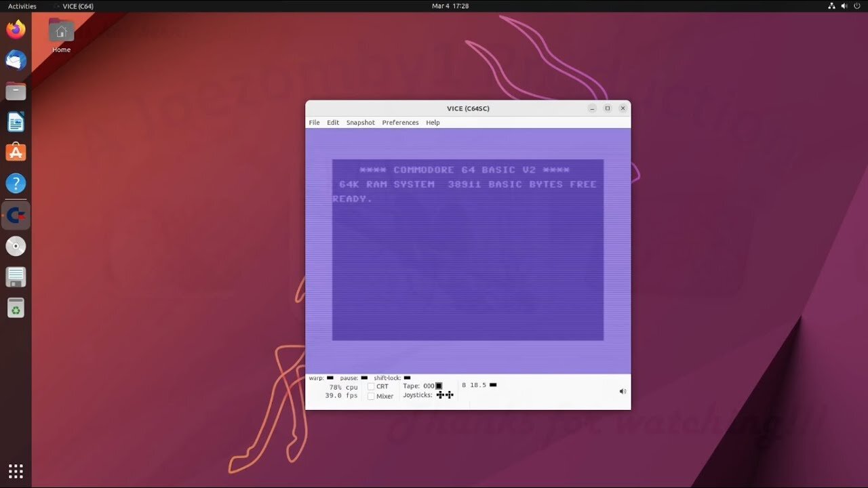Enable the Mixer checkbox
This screenshot has width=868, height=488.
click(371, 396)
